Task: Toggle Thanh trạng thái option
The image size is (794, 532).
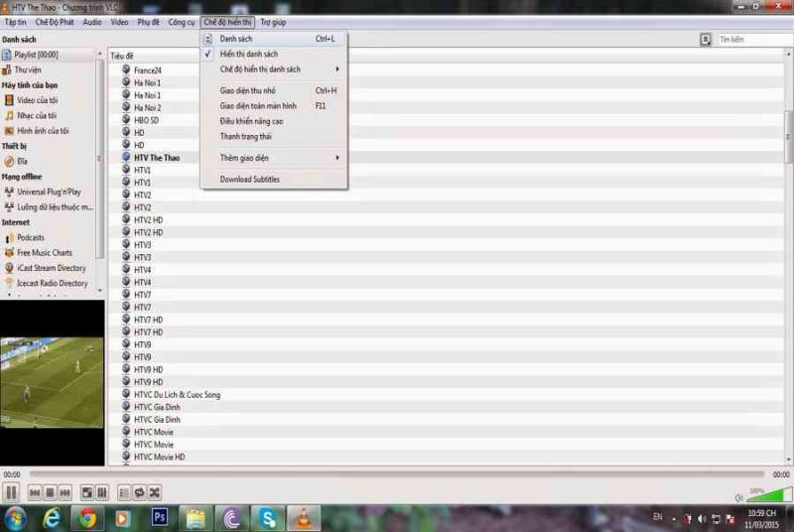Action: point(274,137)
